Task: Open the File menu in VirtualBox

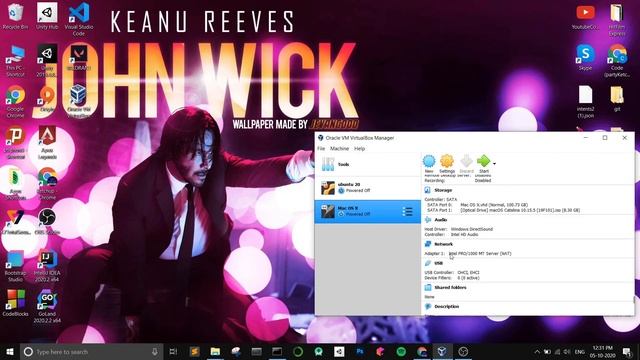Action: (x=321, y=149)
